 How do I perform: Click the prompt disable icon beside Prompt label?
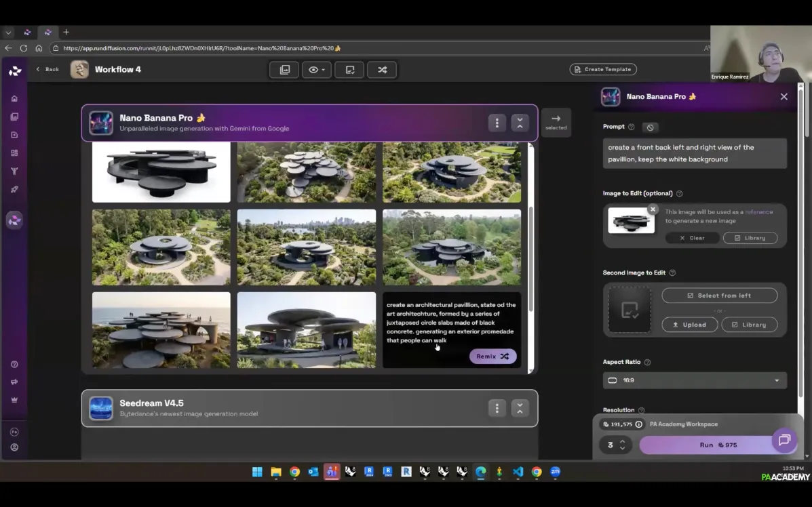[x=650, y=127]
